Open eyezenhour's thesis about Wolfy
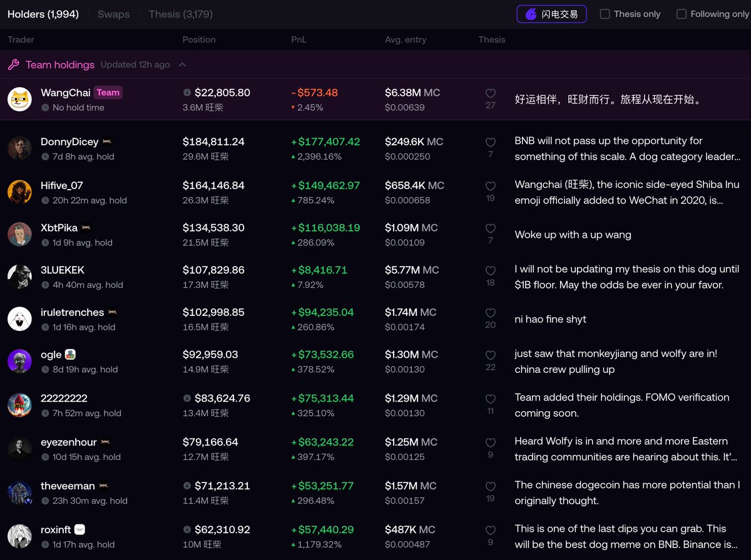 [x=626, y=449]
